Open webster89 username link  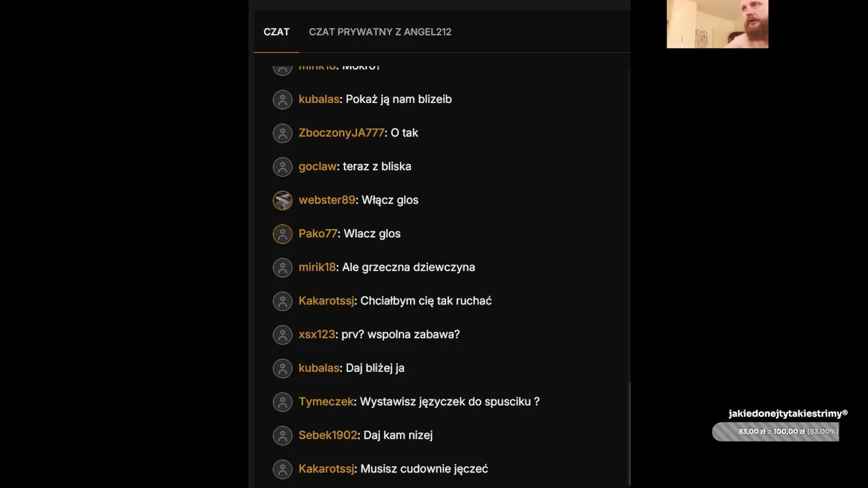[327, 200]
